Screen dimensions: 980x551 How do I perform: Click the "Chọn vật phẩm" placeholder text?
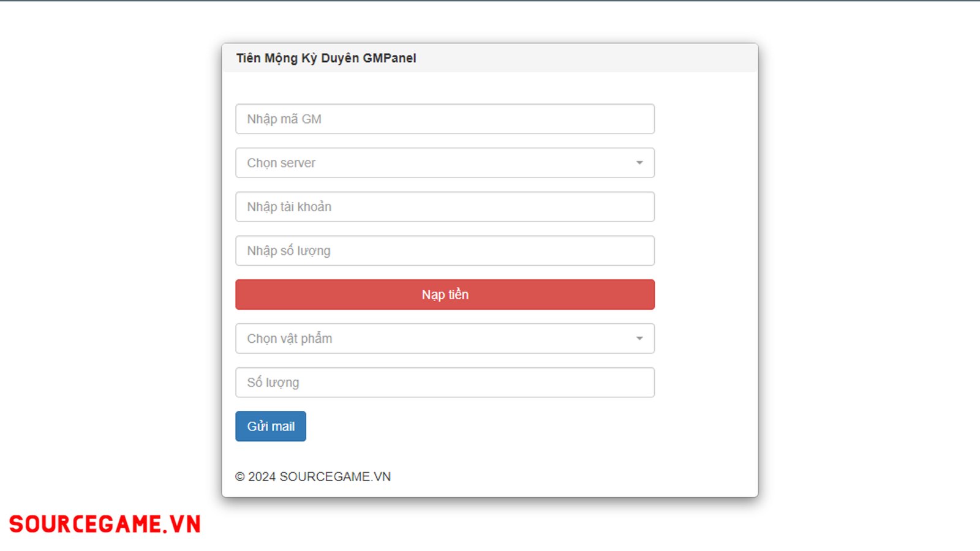290,339
